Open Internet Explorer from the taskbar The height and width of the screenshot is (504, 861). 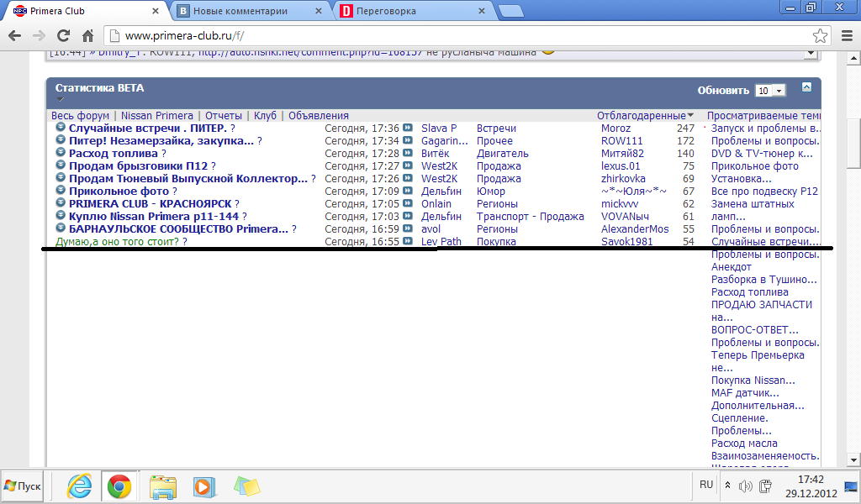click(80, 486)
